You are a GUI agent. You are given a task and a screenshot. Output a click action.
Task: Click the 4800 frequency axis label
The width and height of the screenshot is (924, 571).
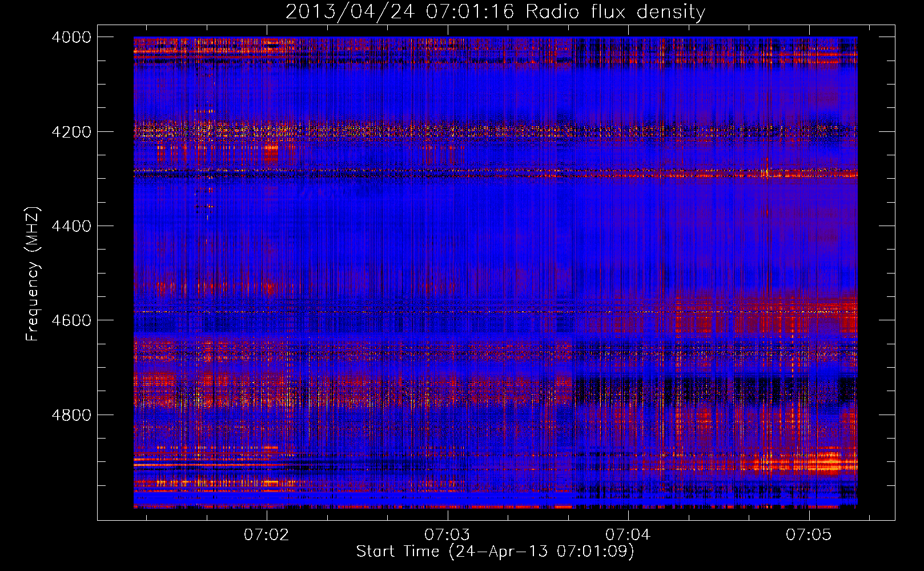(71, 415)
